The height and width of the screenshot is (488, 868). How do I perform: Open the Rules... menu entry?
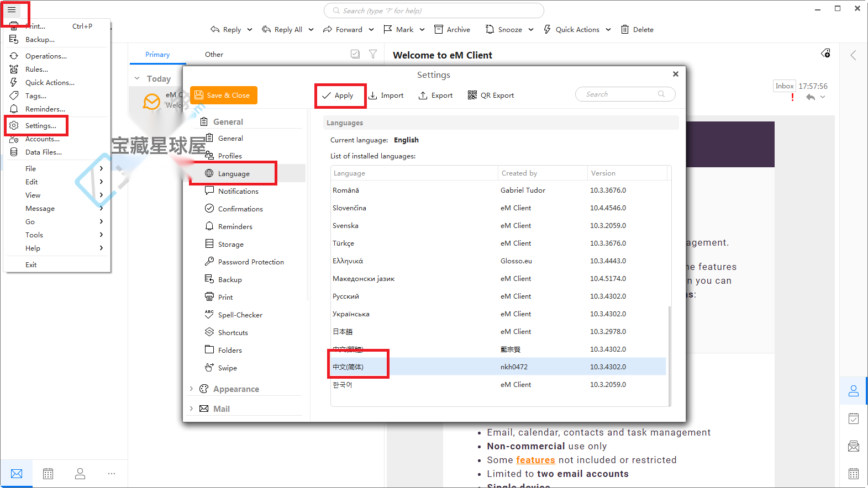[x=36, y=70]
